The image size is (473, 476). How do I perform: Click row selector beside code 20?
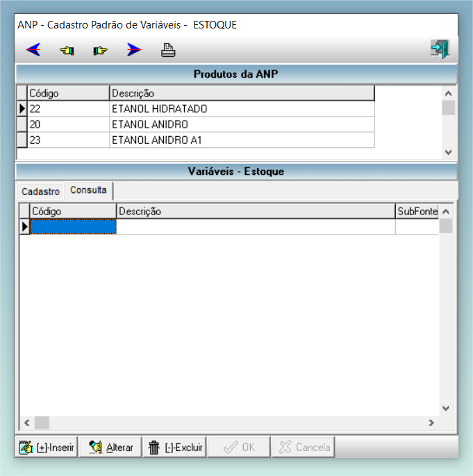coord(22,124)
